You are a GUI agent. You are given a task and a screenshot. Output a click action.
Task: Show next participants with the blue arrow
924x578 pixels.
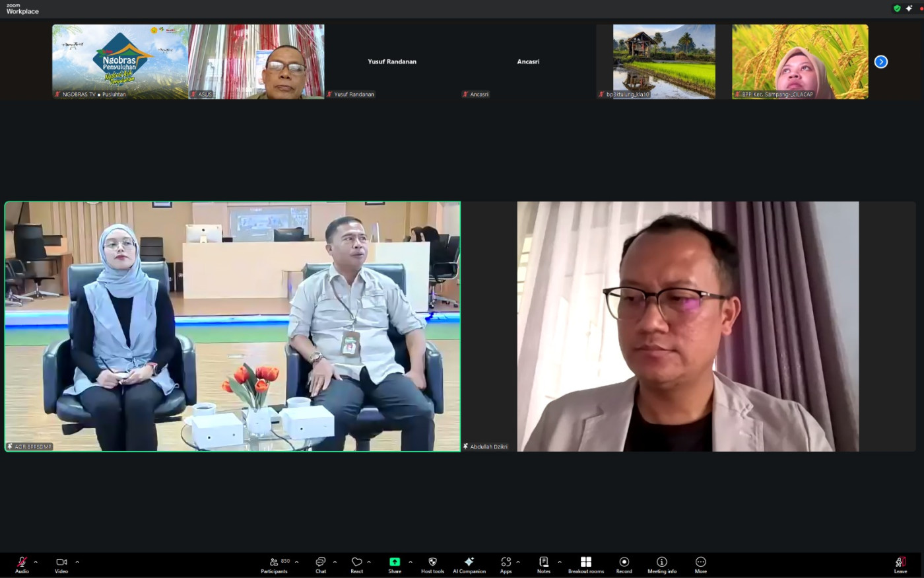point(880,61)
